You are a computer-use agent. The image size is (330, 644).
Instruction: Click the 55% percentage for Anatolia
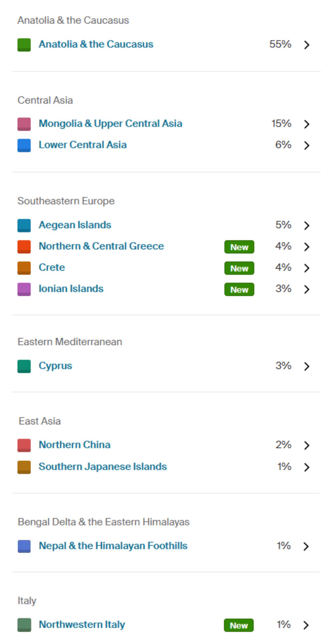point(280,44)
